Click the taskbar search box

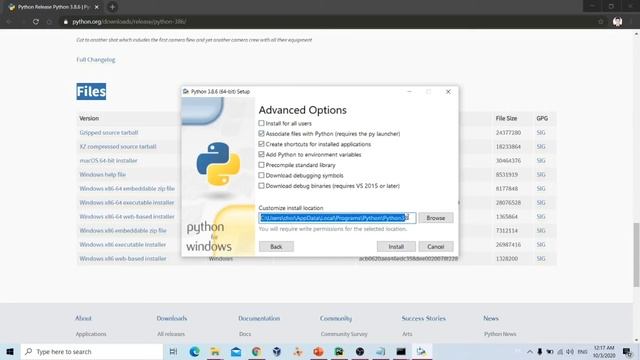[92, 351]
